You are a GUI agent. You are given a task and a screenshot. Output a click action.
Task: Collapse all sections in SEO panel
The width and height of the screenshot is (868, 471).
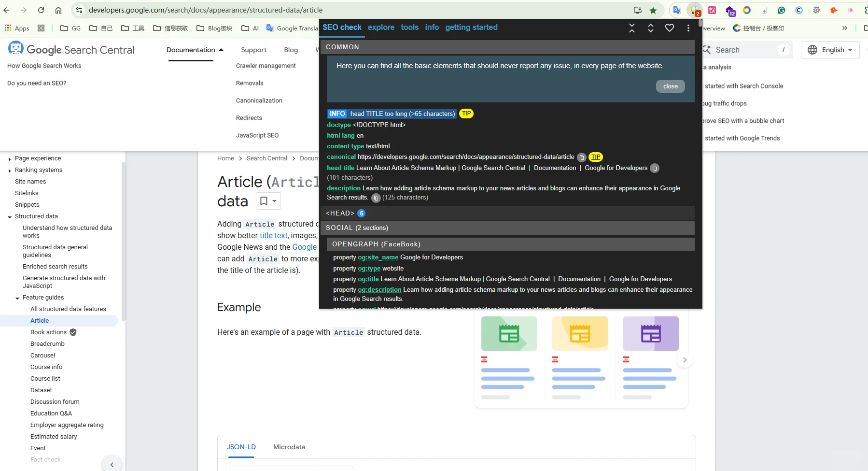pyautogui.click(x=632, y=28)
